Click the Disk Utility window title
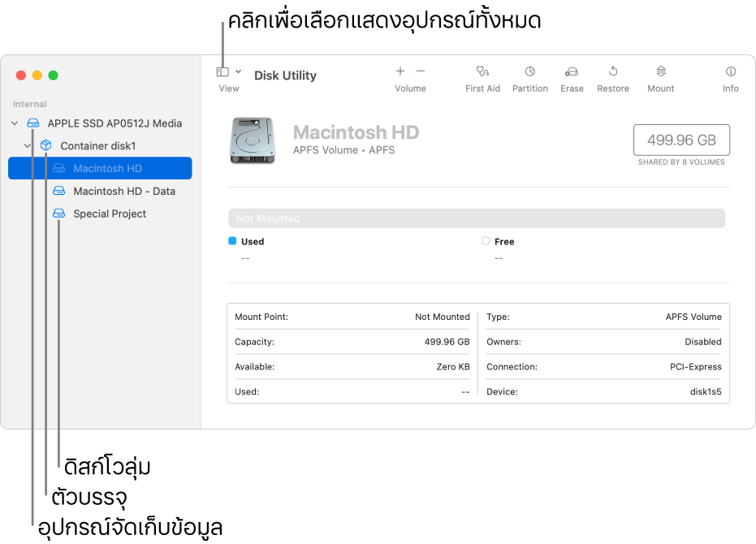 (286, 76)
